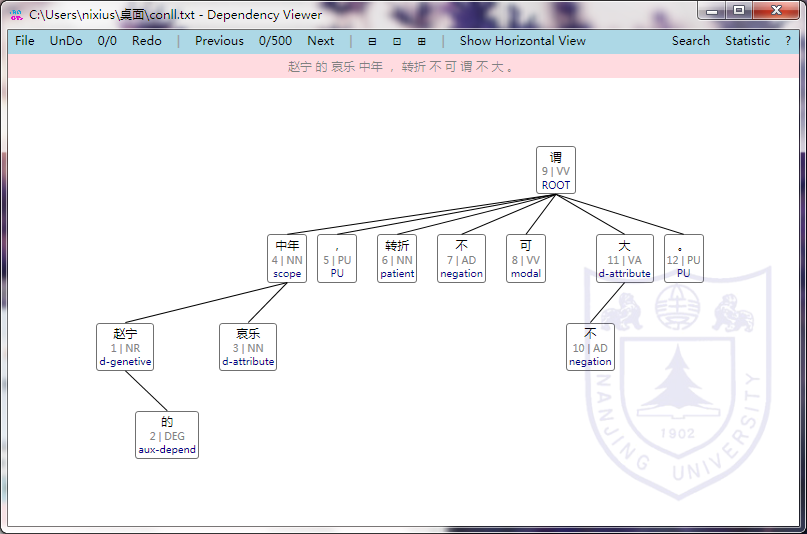Go to the Next sentence

coord(320,41)
